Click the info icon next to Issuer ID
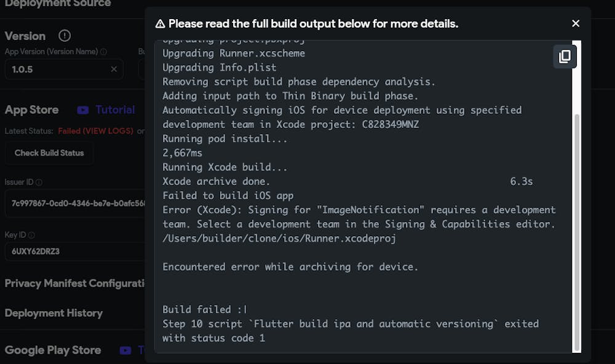This screenshot has width=615, height=364. click(x=39, y=182)
